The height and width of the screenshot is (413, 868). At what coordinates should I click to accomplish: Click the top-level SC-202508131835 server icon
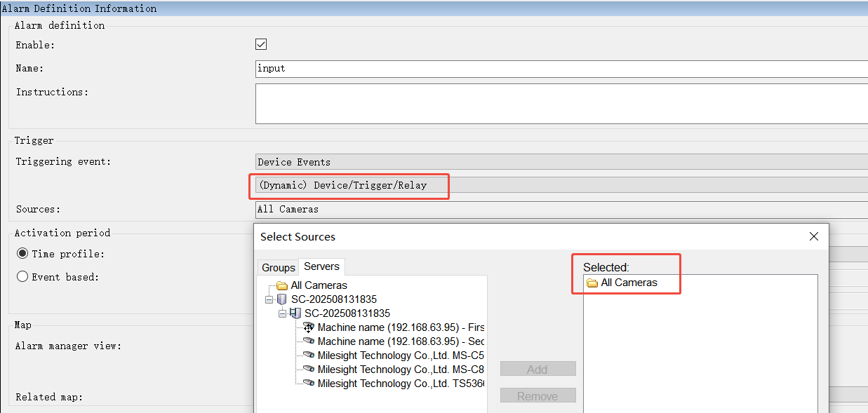tap(282, 299)
